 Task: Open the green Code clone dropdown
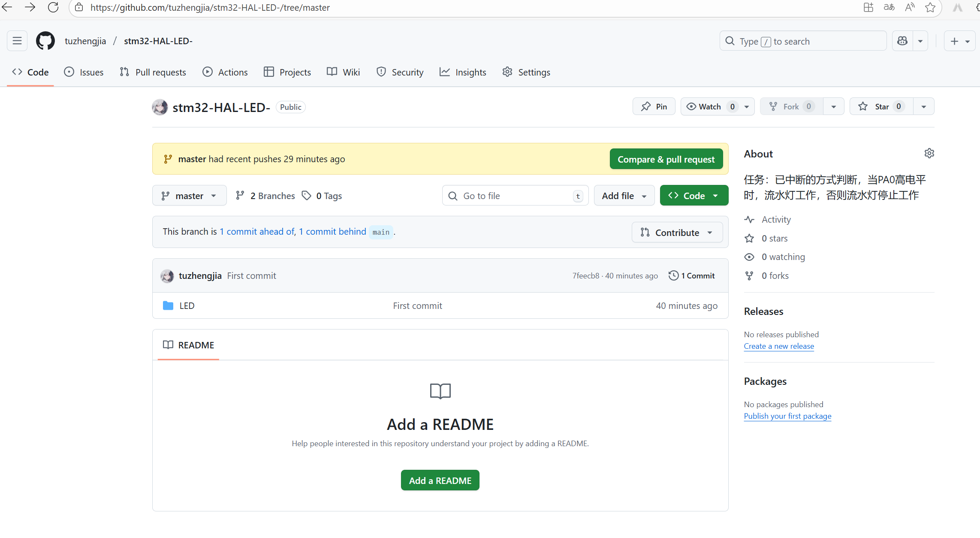(694, 196)
